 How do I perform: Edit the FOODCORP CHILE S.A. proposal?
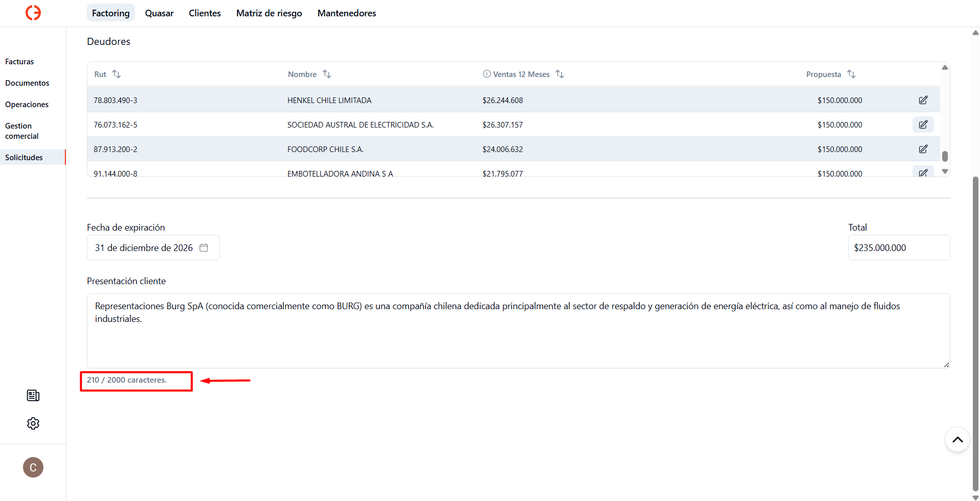click(923, 149)
